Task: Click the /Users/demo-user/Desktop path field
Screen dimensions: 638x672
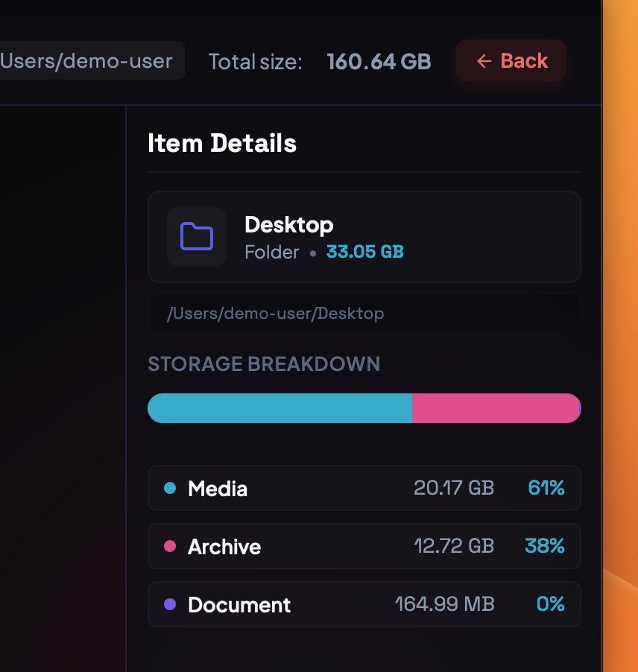Action: [364, 314]
